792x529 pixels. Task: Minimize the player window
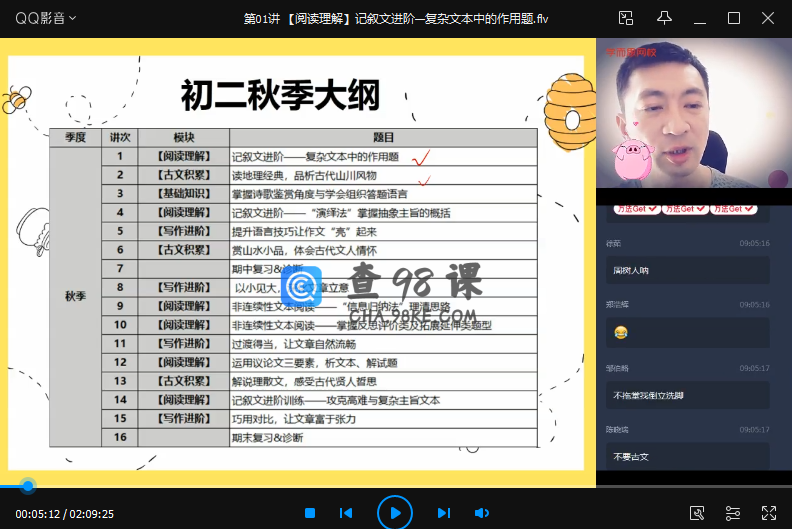(x=700, y=18)
